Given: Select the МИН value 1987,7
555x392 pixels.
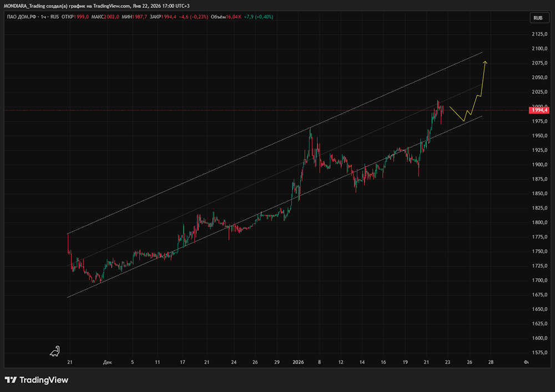Looking at the screenshot, I should coord(140,17).
